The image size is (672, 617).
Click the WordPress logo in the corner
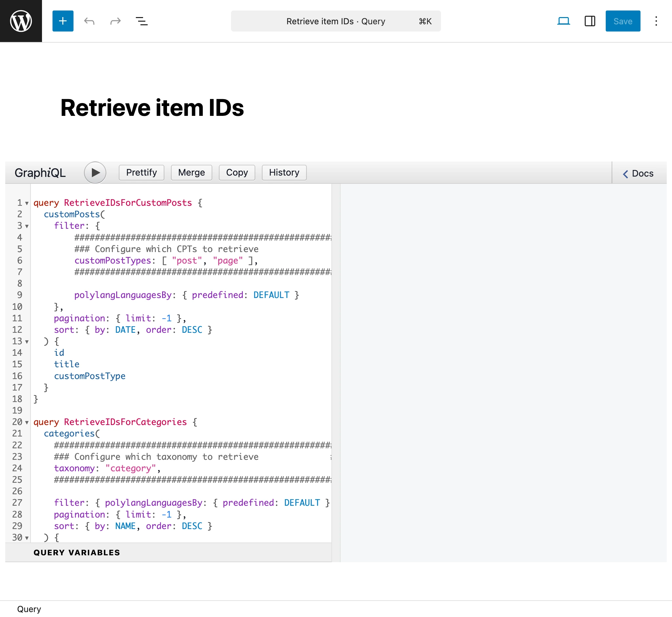21,21
